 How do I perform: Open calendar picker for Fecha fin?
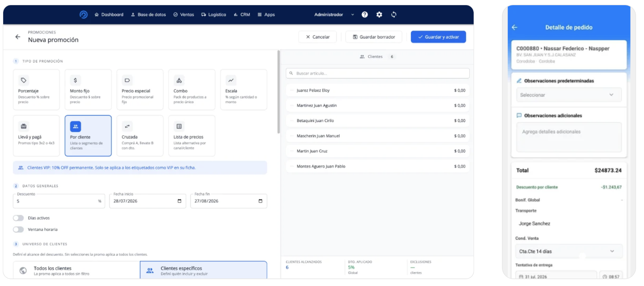coord(260,201)
